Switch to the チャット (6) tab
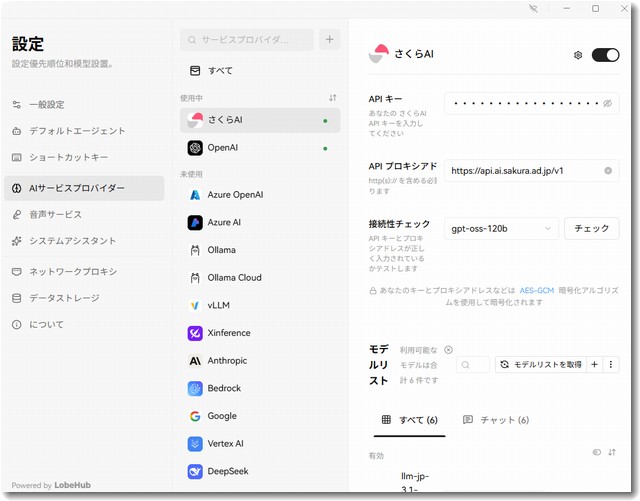 [496, 420]
